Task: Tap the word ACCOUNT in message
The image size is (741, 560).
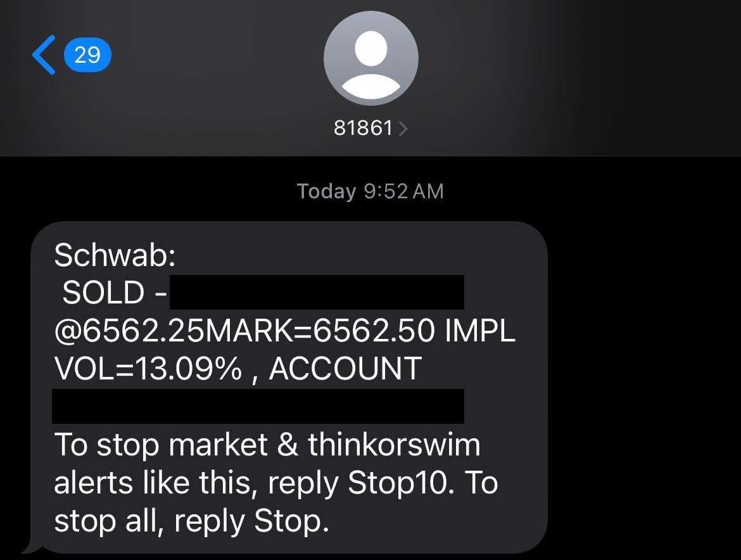Action: pyautogui.click(x=345, y=369)
